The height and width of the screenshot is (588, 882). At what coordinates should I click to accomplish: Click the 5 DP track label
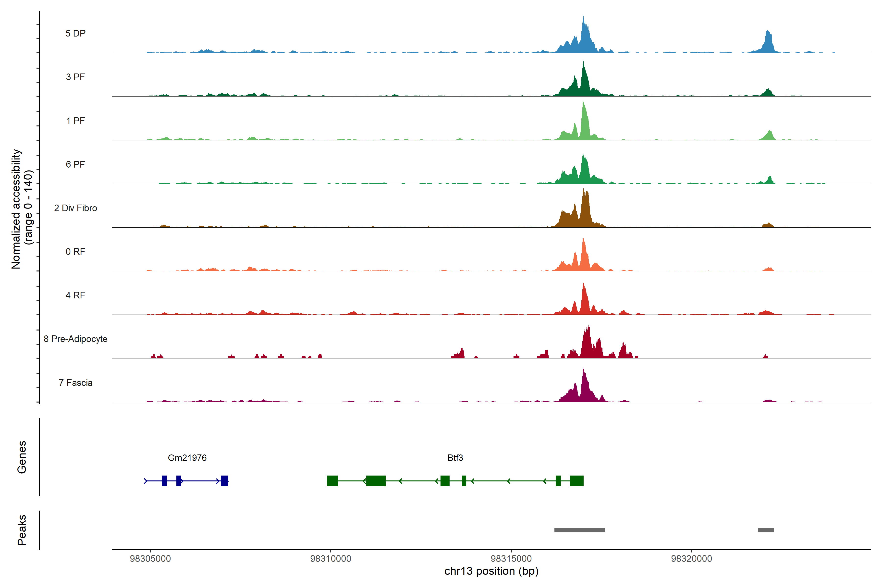(75, 33)
